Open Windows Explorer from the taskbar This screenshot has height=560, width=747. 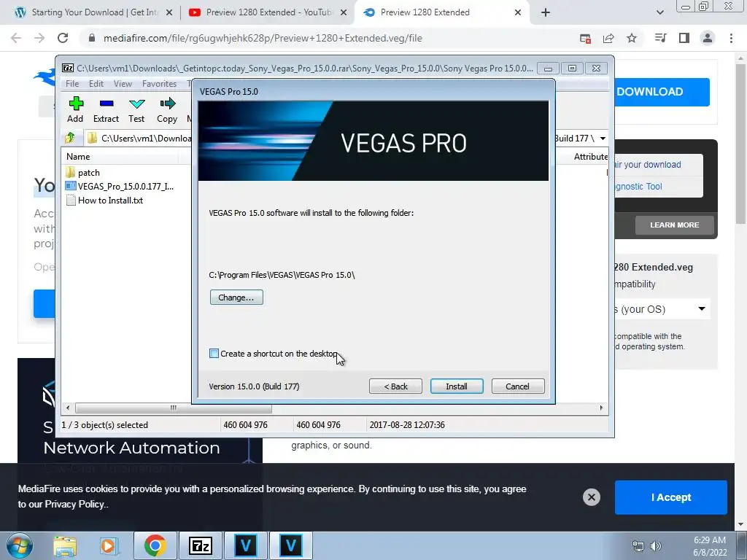tap(65, 545)
